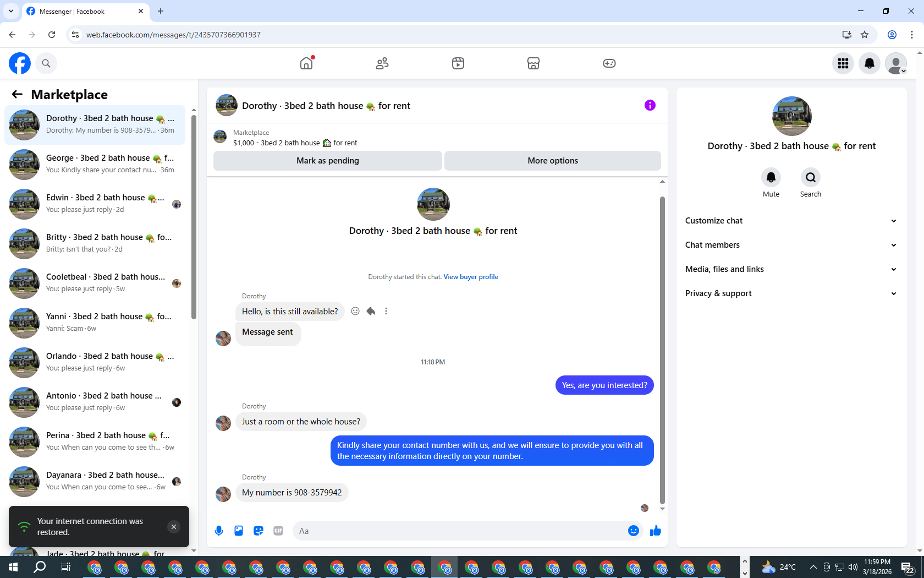Open the Yanni conversation showing Scam
The image size is (924, 578).
pyautogui.click(x=95, y=323)
